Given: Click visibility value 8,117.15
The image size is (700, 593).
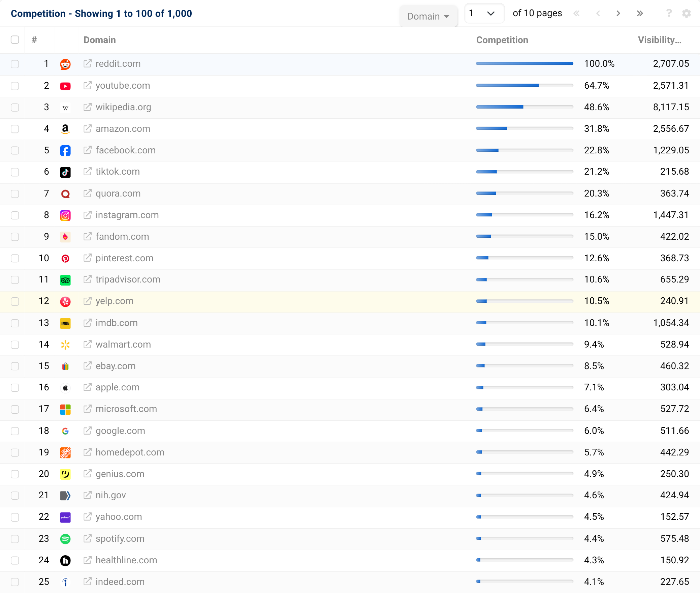Looking at the screenshot, I should tap(671, 107).
